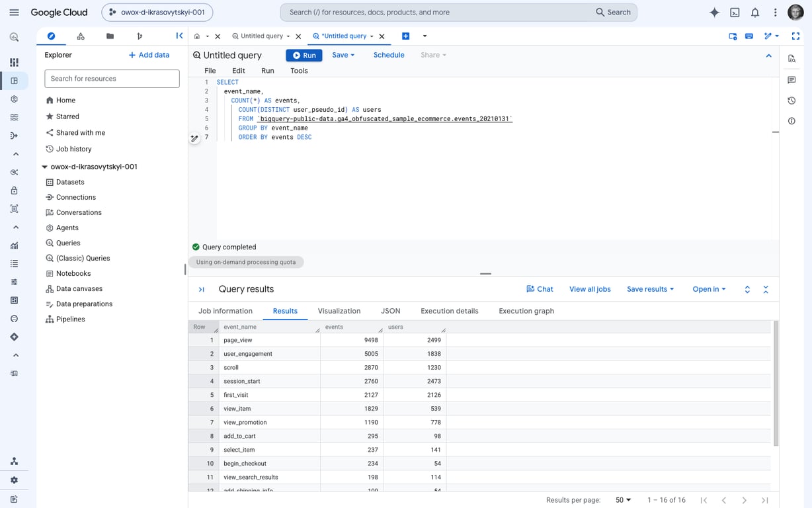Click the Gemini code assist pencil icon
812x508 pixels.
194,139
